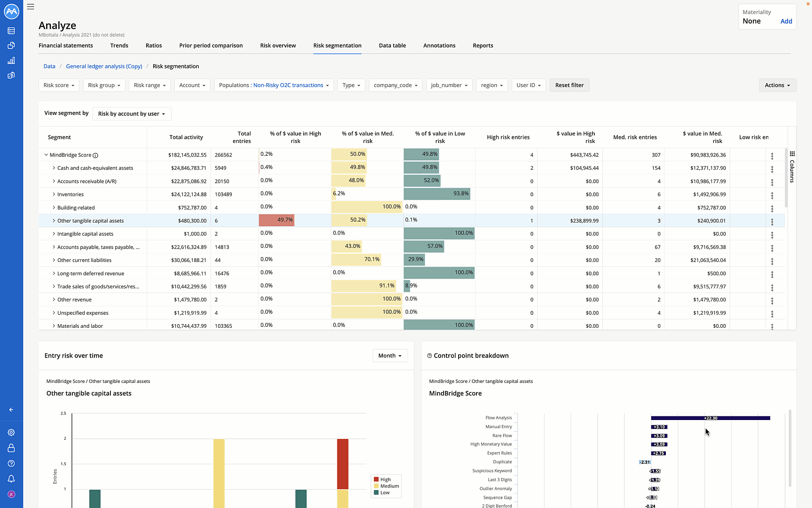Open the hamburger menu
This screenshot has height=508, width=812.
tap(31, 7)
